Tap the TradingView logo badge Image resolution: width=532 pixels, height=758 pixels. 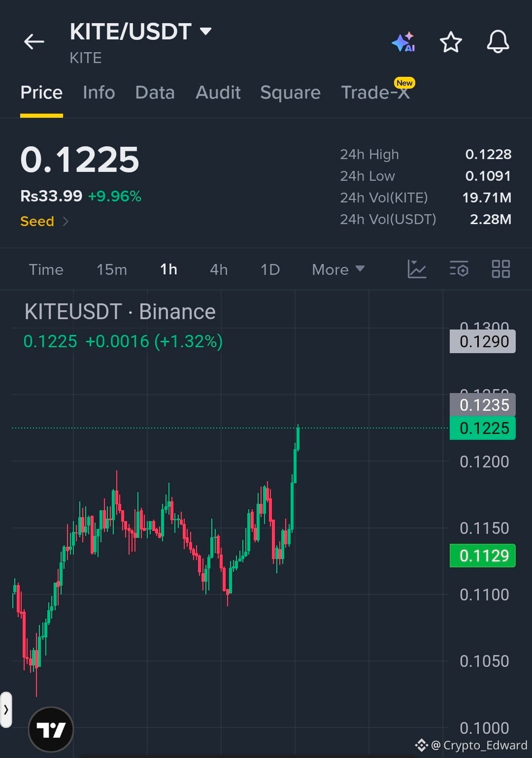coord(51,729)
